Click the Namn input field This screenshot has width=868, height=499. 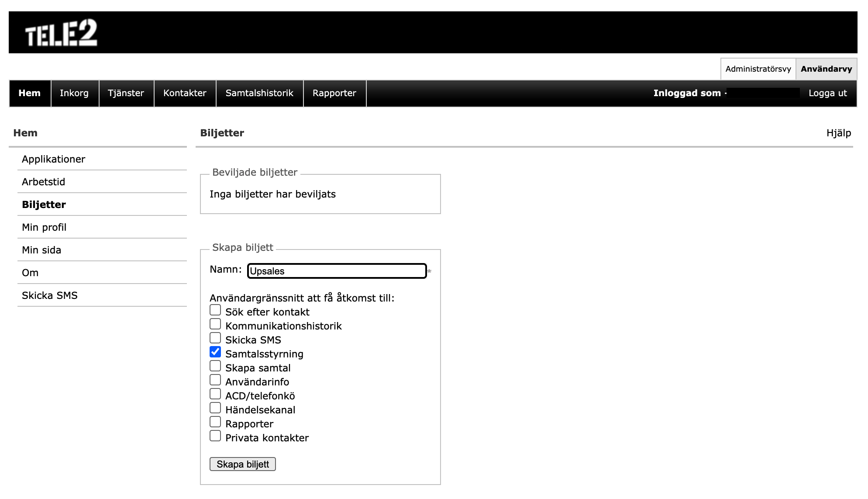[337, 271]
